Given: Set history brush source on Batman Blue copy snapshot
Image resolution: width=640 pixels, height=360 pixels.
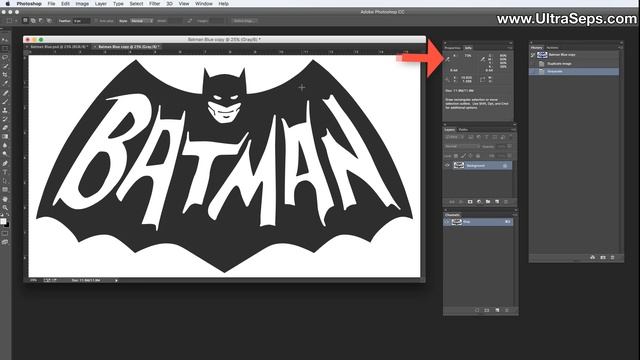Looking at the screenshot, I should 533,55.
